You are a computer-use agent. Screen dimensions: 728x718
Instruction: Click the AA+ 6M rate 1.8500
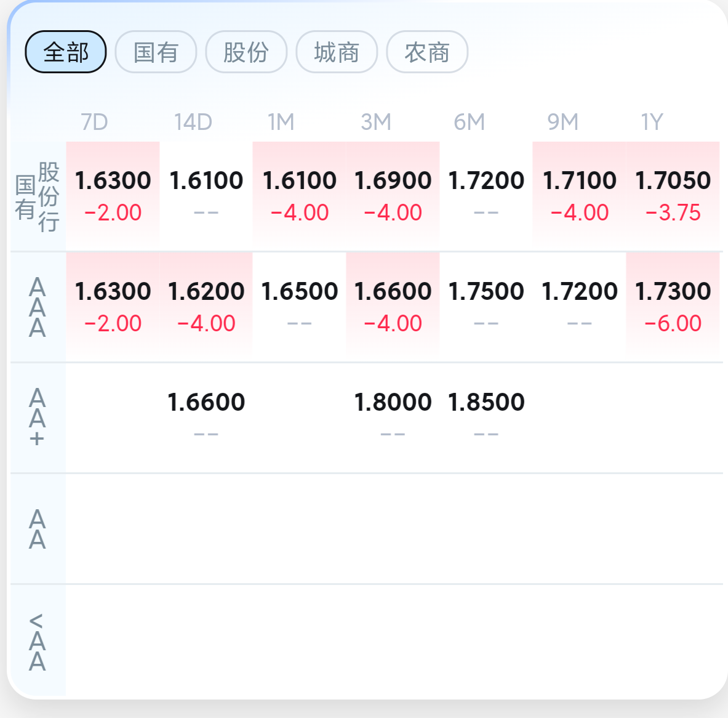click(486, 417)
